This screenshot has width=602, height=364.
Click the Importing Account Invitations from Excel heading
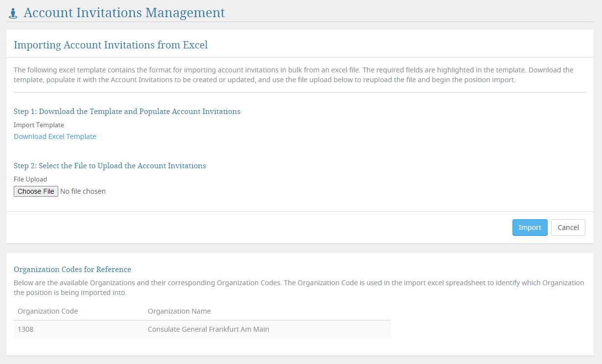pyautogui.click(x=111, y=45)
